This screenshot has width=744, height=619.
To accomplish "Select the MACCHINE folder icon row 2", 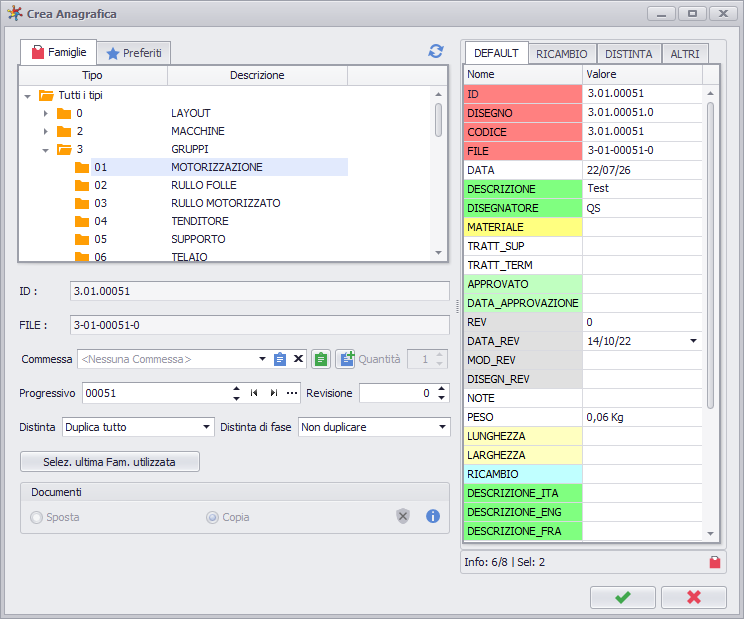I will (x=64, y=131).
